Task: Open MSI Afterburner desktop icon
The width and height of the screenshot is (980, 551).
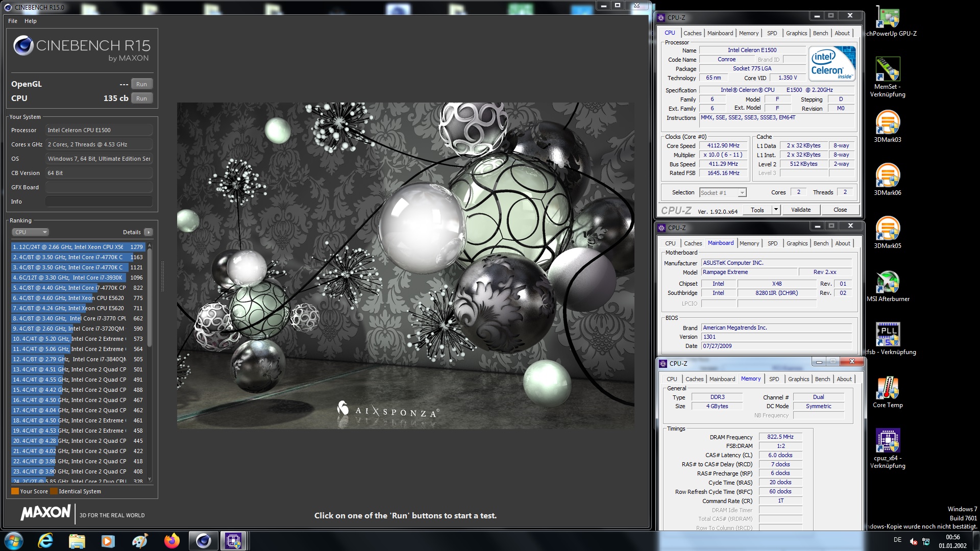Action: [888, 286]
